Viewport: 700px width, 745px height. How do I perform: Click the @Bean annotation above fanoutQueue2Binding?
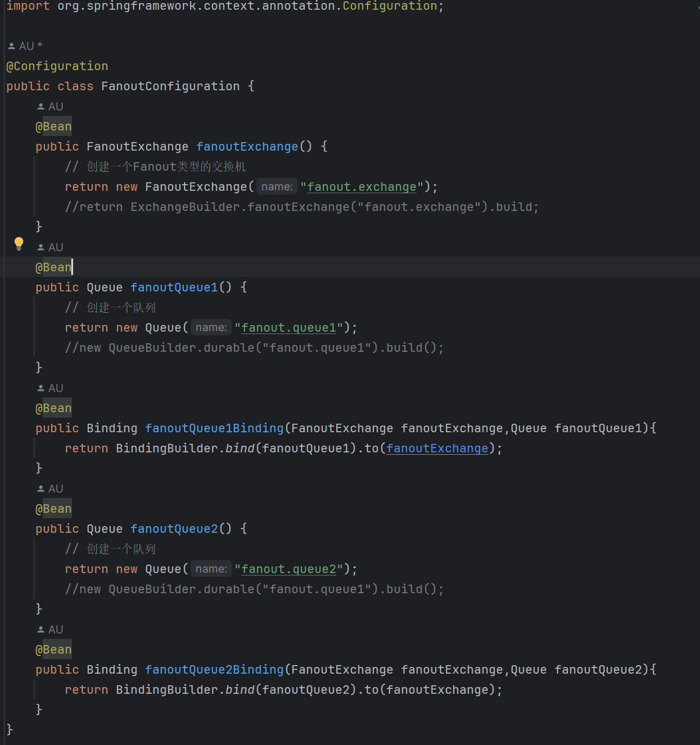click(54, 649)
